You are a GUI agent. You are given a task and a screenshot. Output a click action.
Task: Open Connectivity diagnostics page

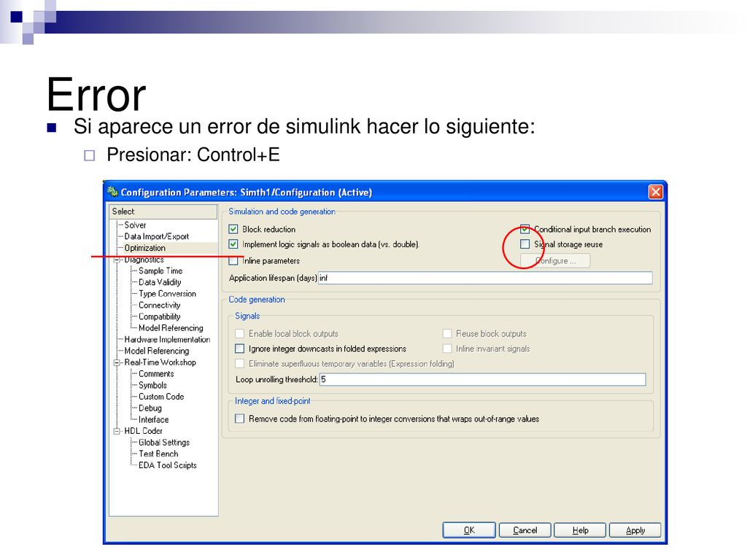point(159,305)
